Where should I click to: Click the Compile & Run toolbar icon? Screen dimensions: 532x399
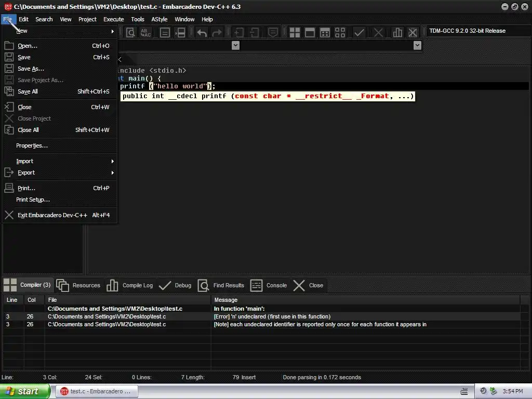click(325, 33)
